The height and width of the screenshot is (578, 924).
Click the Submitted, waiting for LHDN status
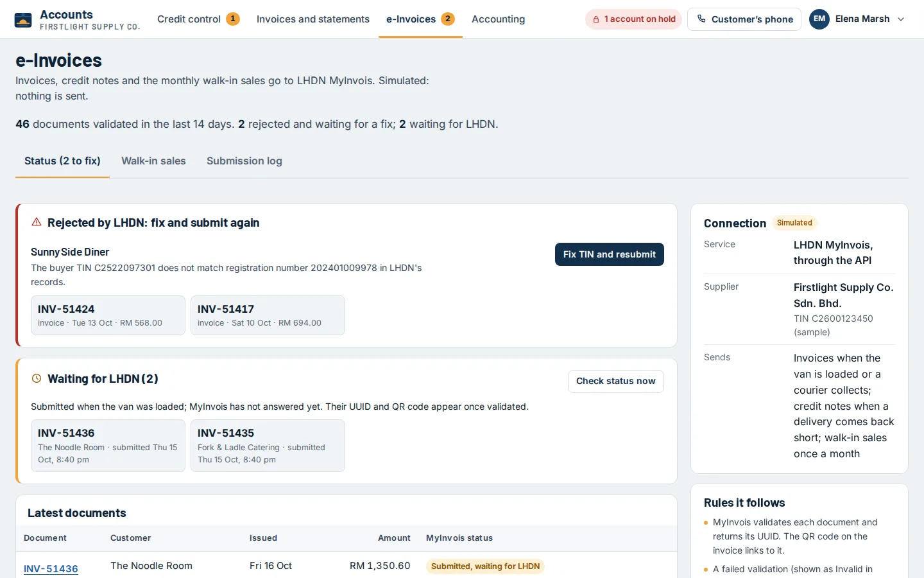(485, 566)
